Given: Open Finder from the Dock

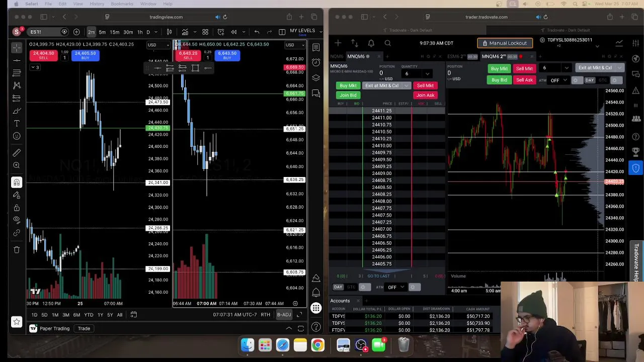Looking at the screenshot, I should tap(248, 345).
